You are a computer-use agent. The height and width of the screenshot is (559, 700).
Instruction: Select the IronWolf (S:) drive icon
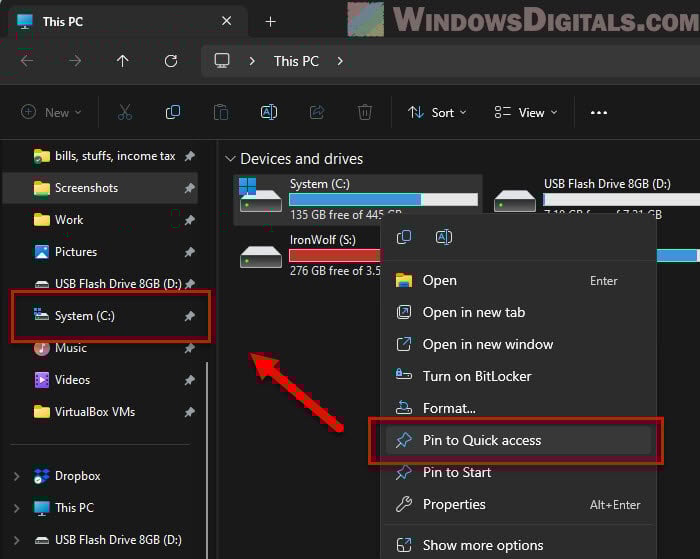coord(261,256)
